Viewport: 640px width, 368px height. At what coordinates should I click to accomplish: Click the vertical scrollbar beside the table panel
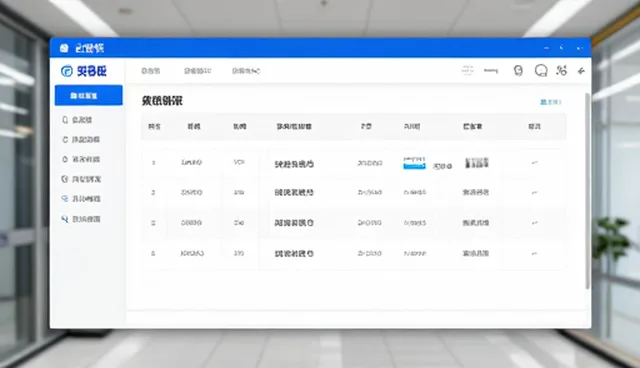pos(588,191)
